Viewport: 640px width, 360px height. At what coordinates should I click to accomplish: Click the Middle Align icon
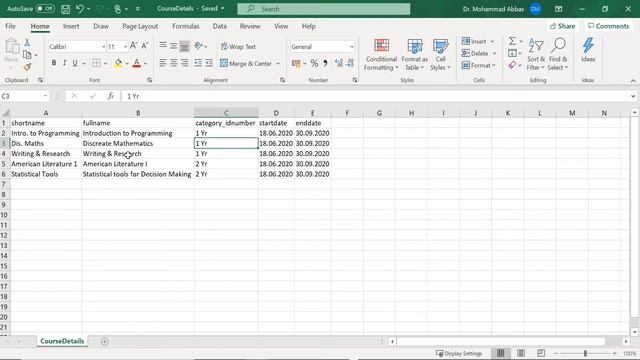coord(174,46)
